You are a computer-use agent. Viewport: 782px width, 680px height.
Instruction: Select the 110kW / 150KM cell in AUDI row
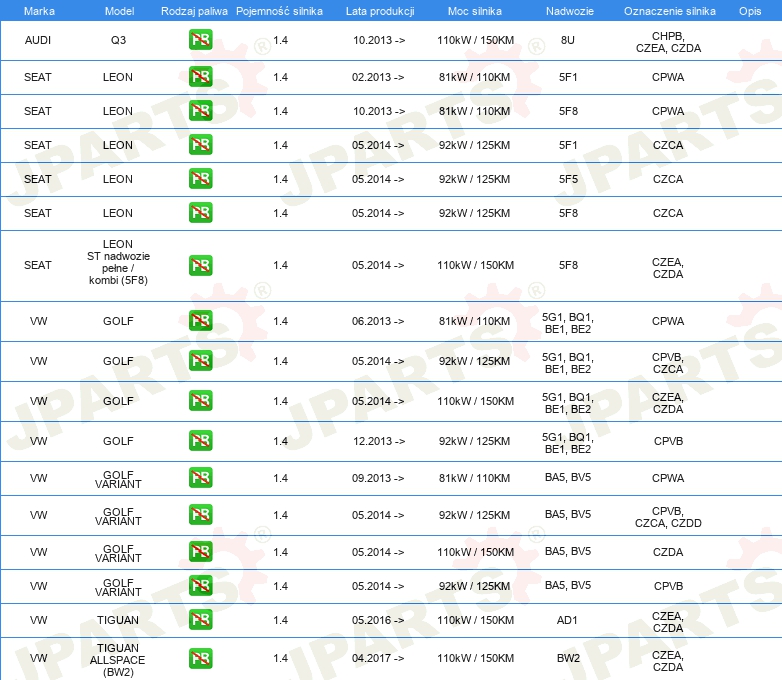pos(475,40)
